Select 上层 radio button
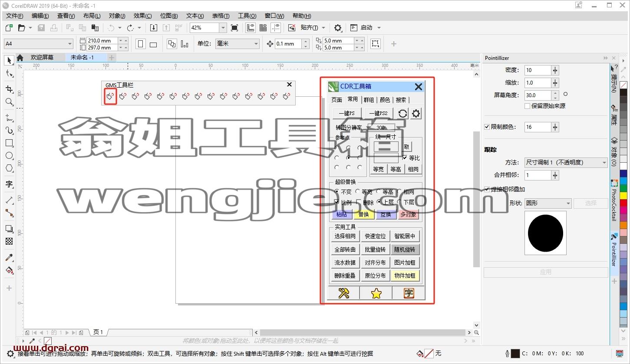 379,202
